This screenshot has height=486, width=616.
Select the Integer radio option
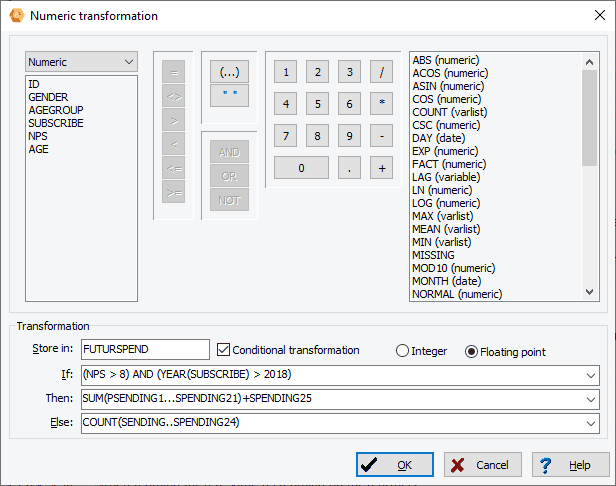[403, 351]
